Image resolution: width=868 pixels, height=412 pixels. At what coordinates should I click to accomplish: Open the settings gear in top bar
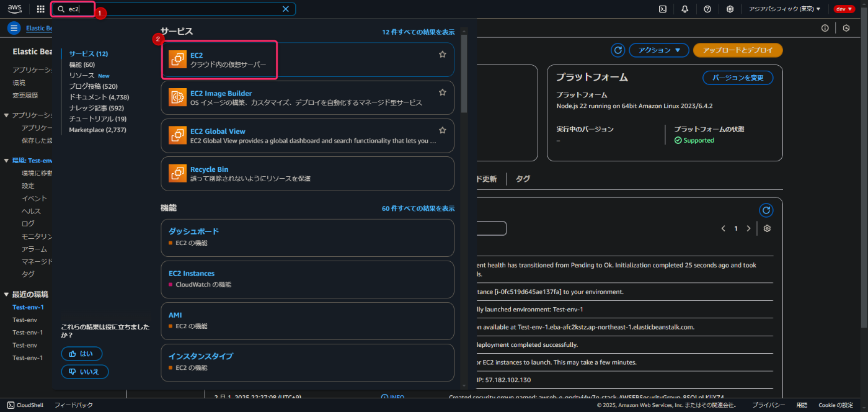click(x=730, y=9)
